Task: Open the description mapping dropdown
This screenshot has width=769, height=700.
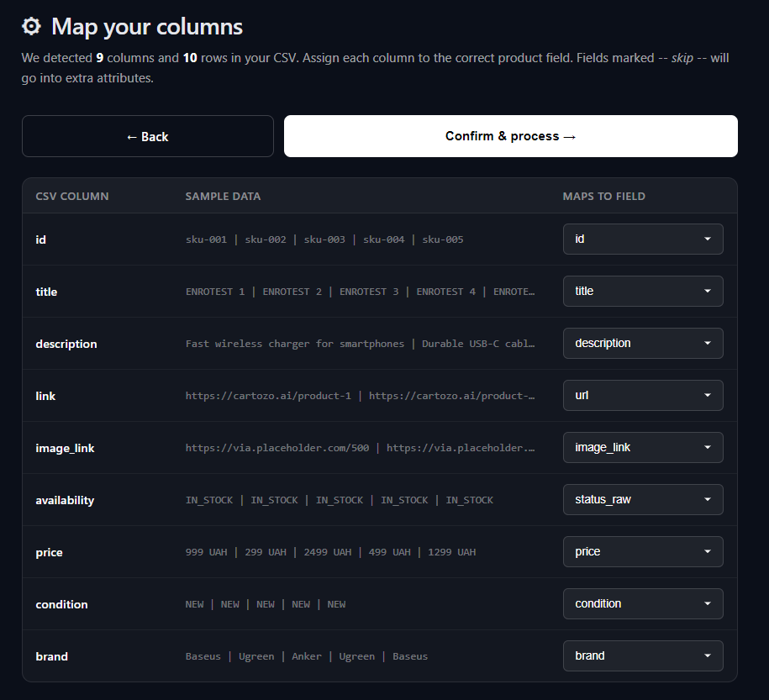Action: tap(643, 343)
